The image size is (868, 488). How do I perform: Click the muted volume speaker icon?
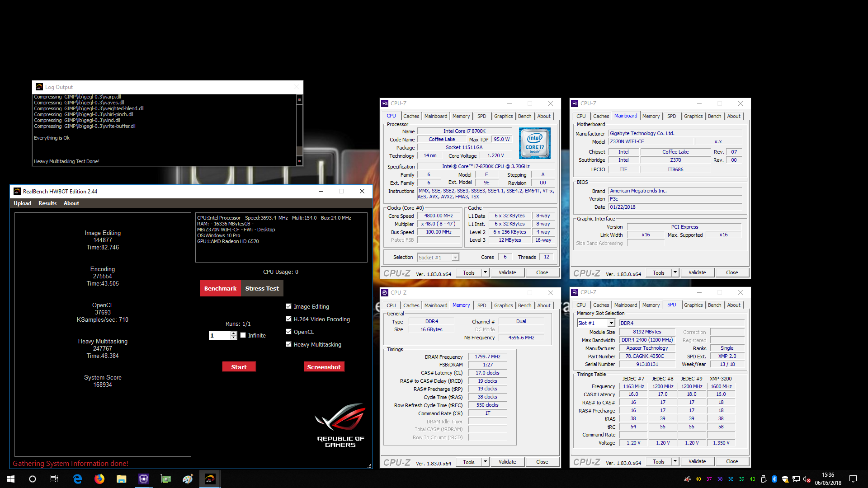[807, 479]
